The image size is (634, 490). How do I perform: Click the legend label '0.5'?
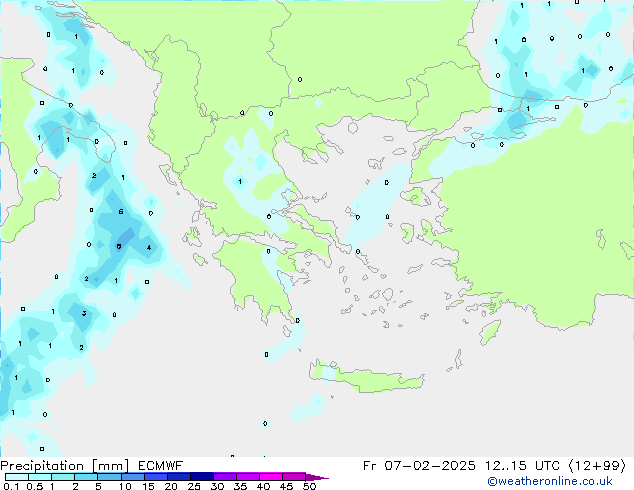[35, 486]
